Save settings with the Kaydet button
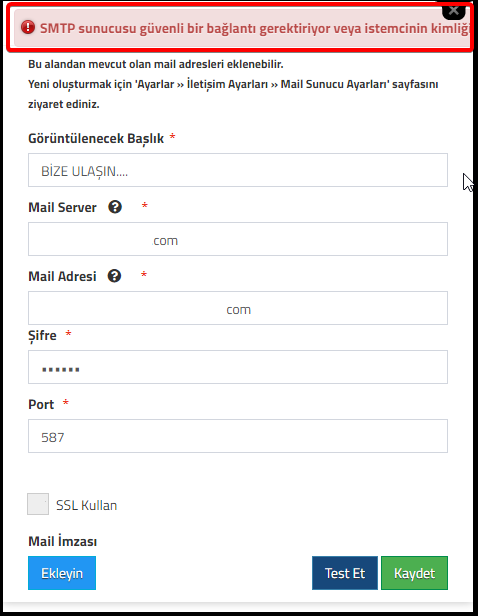 pos(414,573)
